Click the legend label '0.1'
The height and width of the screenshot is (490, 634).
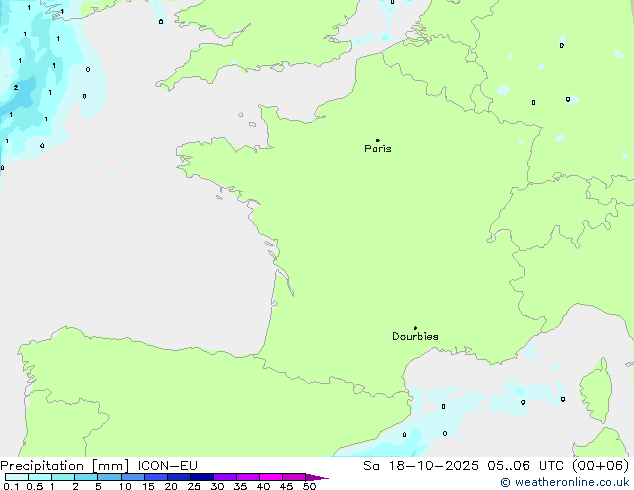click(11, 486)
